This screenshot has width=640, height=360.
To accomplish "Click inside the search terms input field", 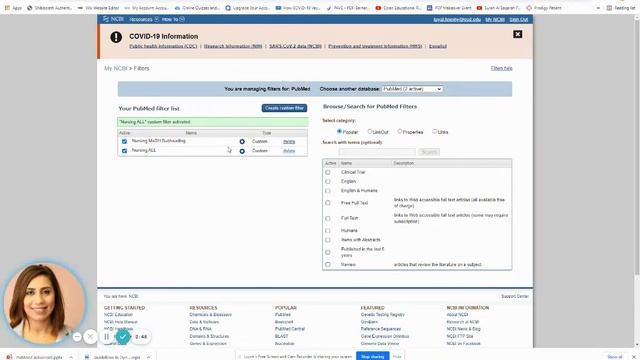I will (377, 152).
